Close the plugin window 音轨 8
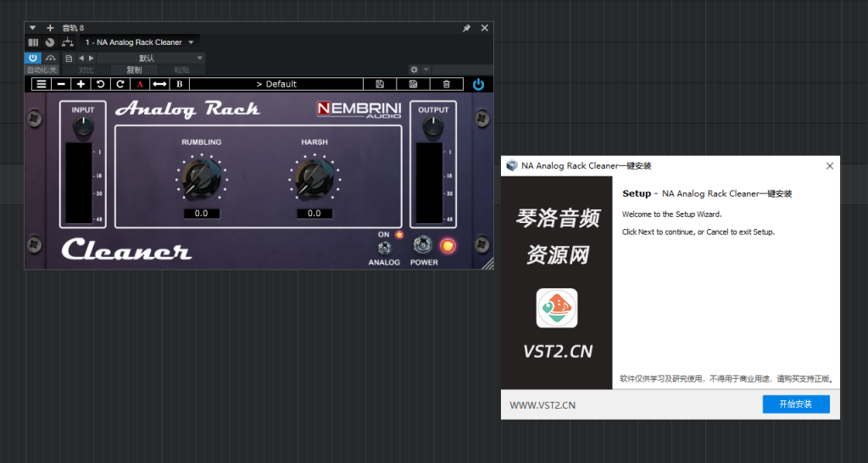868x463 pixels. [484, 28]
